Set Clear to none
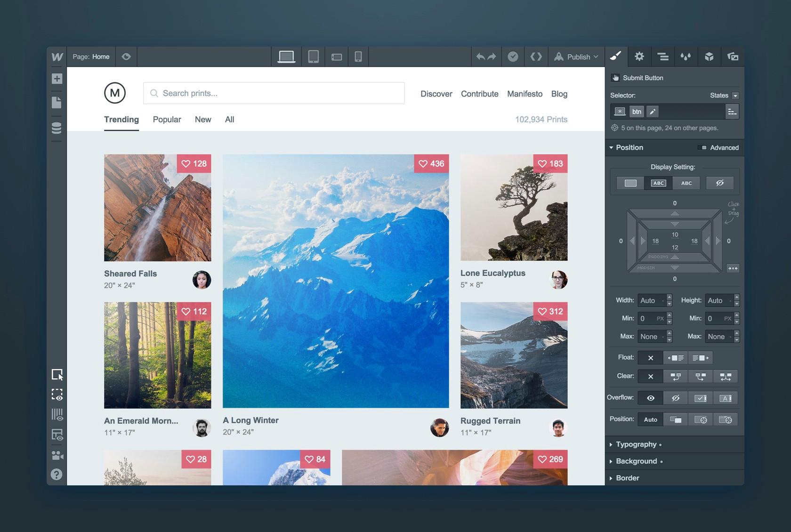 pyautogui.click(x=650, y=377)
